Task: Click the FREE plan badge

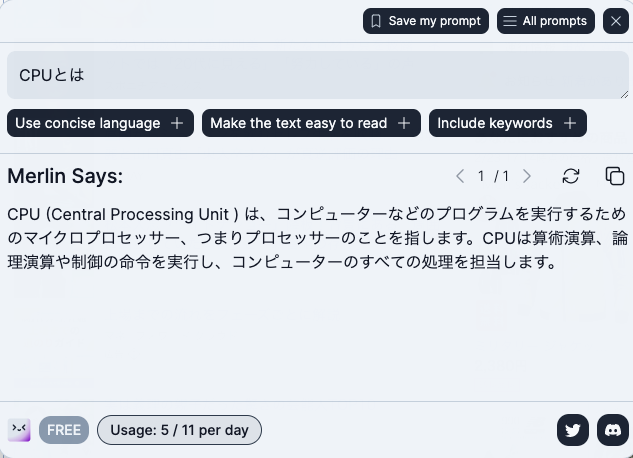Action: point(64,430)
